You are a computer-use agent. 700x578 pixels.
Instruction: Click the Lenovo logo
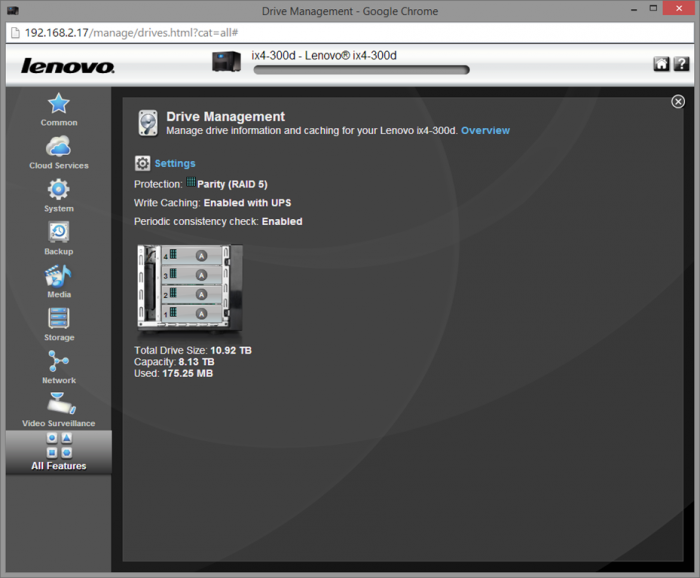tap(68, 67)
